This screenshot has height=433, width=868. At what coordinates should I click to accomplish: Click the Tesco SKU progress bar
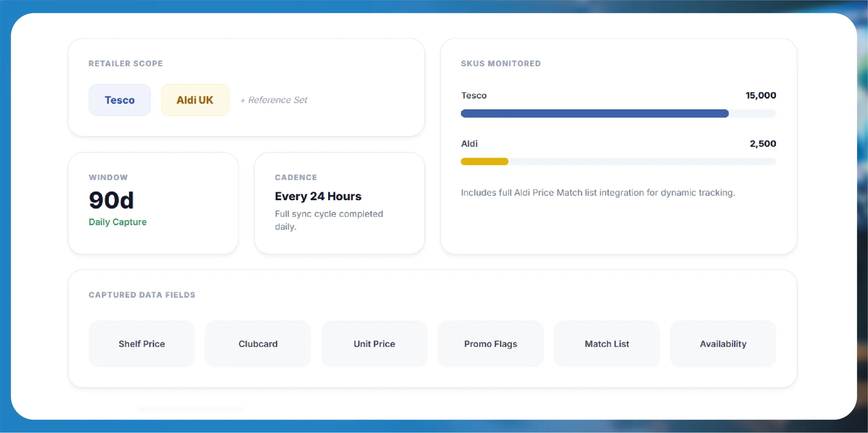618,113
